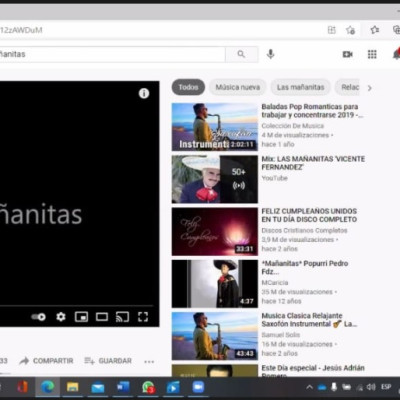Open YouTube notifications bell
The width and height of the screenshot is (400, 400).
(x=396, y=54)
